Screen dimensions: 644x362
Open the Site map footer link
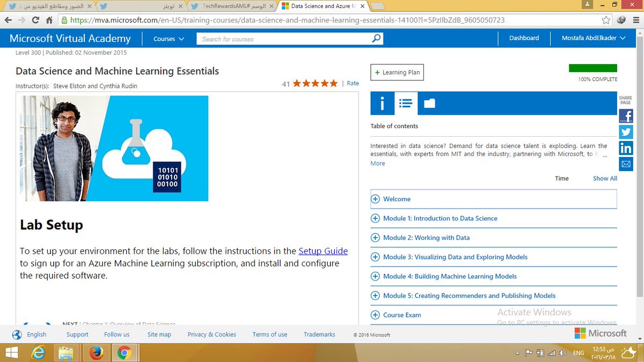point(159,335)
